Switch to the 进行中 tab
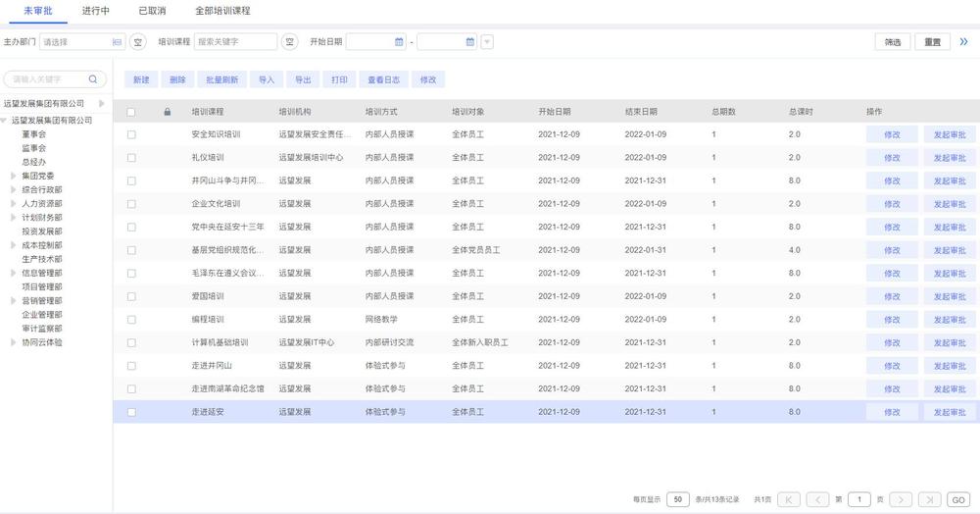Viewport: 980px width, 514px height. [x=96, y=11]
